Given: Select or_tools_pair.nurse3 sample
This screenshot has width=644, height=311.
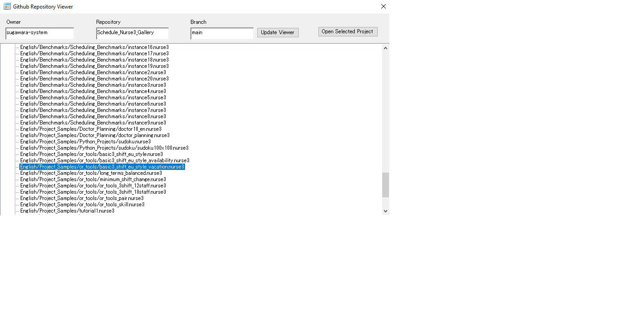Looking at the screenshot, I should click(82, 198).
